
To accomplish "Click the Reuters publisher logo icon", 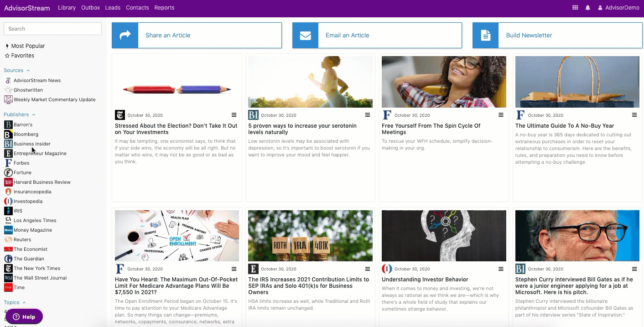I will pos(8,239).
